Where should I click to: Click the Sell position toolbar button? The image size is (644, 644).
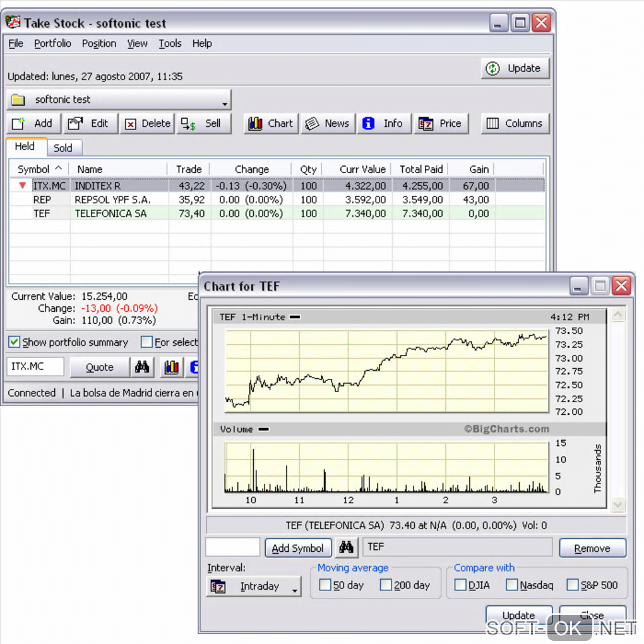point(204,124)
